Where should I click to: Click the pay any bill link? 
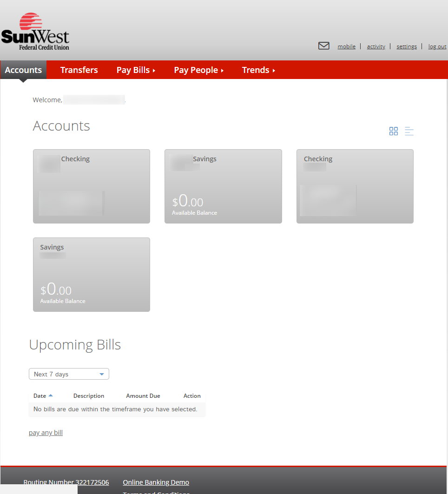click(x=46, y=433)
